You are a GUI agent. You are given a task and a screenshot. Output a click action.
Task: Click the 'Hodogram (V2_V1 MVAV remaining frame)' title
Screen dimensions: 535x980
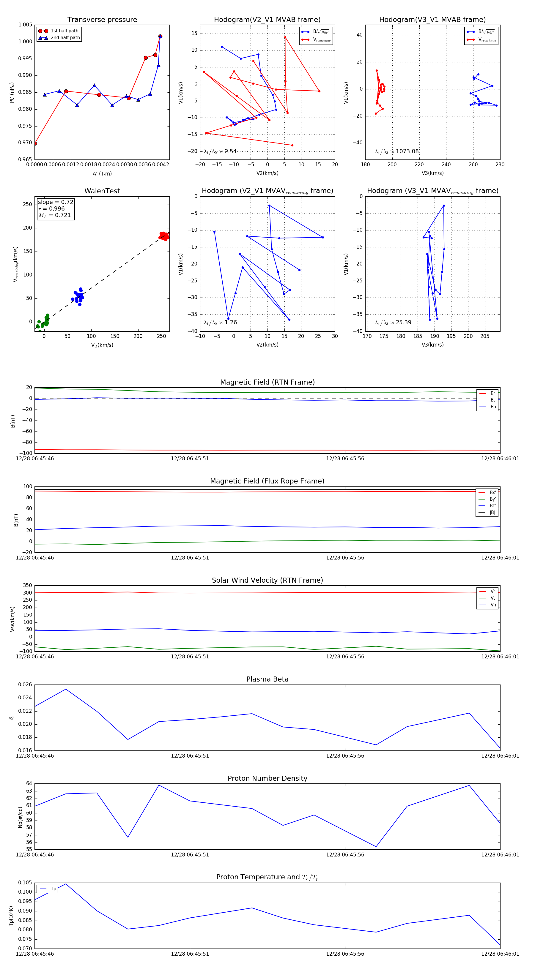click(x=267, y=191)
